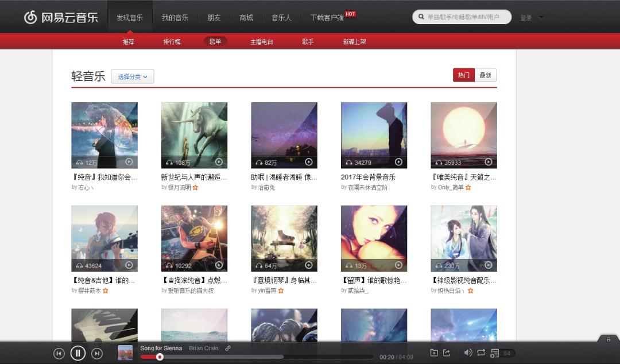Image resolution: width=620 pixels, height=364 pixels.
Task: Open the 选择分类 category dropdown
Action: [x=132, y=76]
